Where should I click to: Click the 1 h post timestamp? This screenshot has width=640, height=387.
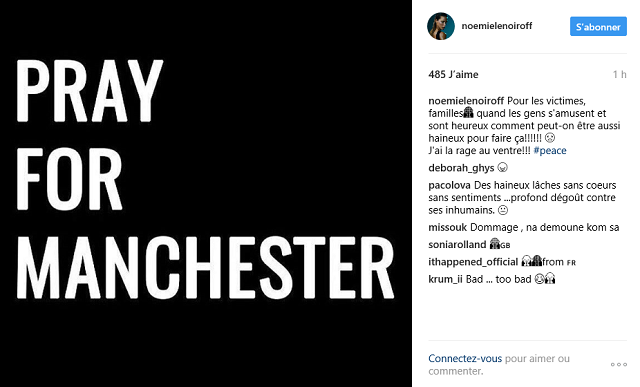click(619, 75)
